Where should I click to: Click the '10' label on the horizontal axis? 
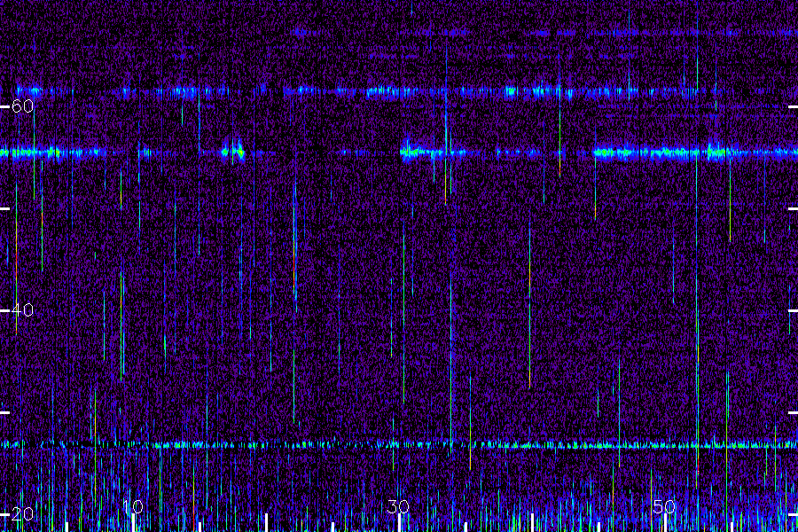[x=133, y=506]
